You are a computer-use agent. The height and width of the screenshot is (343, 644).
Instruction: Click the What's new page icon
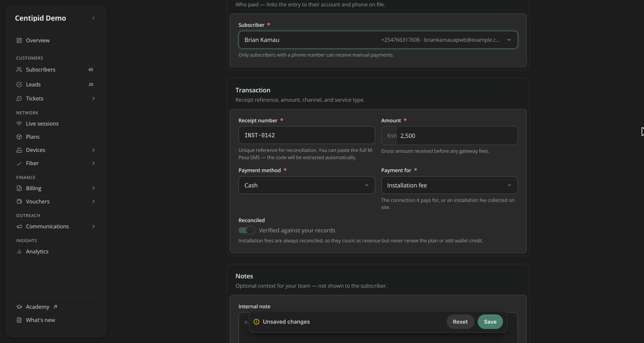coord(19,320)
